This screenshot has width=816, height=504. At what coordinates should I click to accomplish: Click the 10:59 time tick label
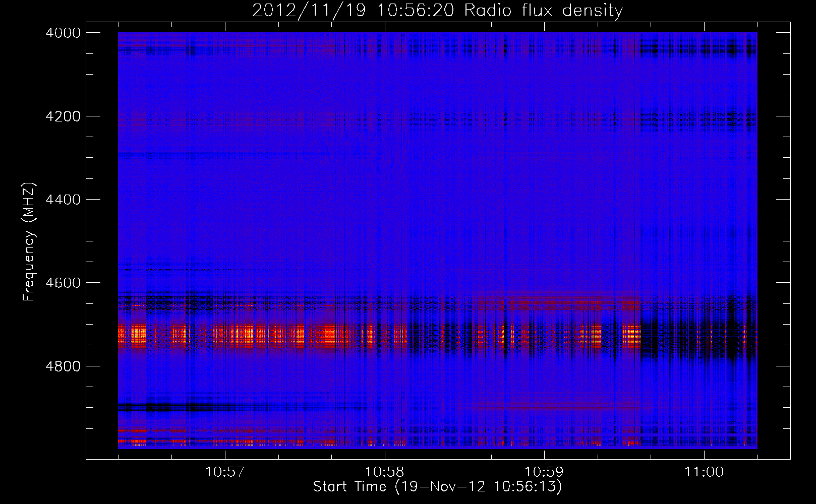click(544, 472)
